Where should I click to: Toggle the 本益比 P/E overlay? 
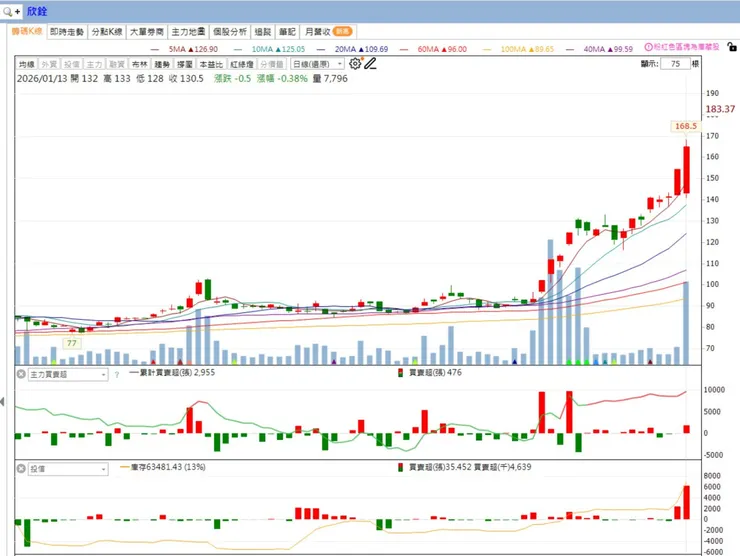coord(210,64)
